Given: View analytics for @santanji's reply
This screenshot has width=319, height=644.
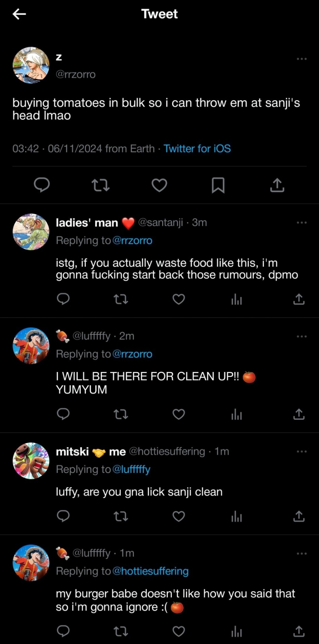Looking at the screenshot, I should coord(236,299).
